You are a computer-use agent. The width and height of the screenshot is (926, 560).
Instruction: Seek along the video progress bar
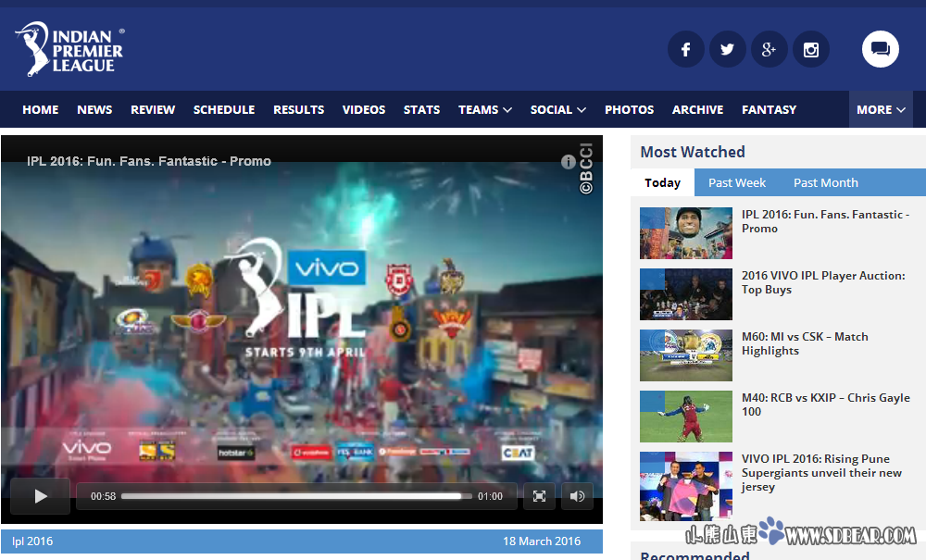click(x=296, y=496)
